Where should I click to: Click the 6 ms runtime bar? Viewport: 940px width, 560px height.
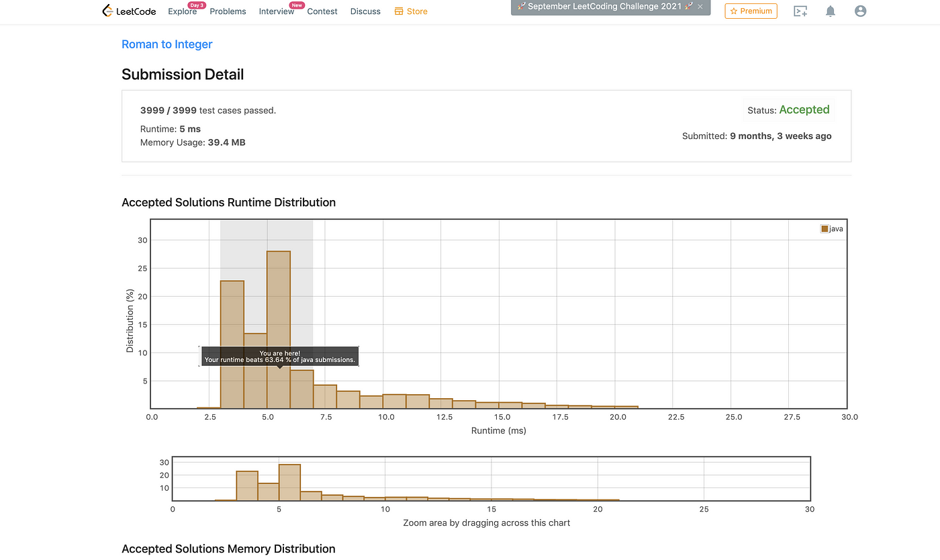pos(301,389)
